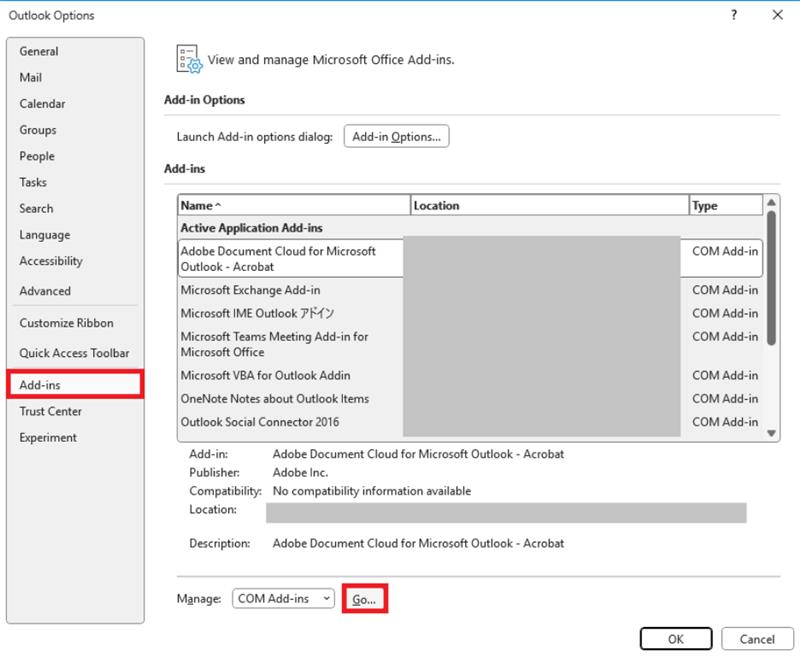Sort add-ins by Name column header
This screenshot has width=800, height=656.
point(294,206)
